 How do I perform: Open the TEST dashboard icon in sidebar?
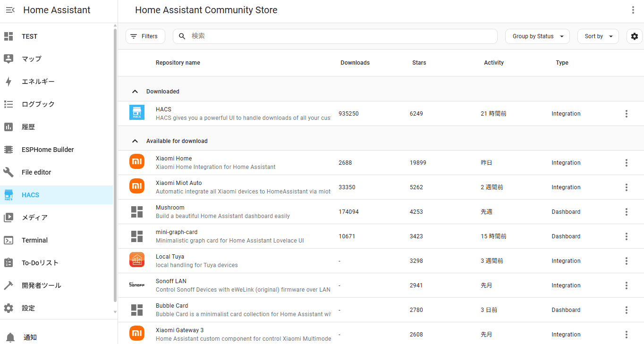click(x=8, y=36)
